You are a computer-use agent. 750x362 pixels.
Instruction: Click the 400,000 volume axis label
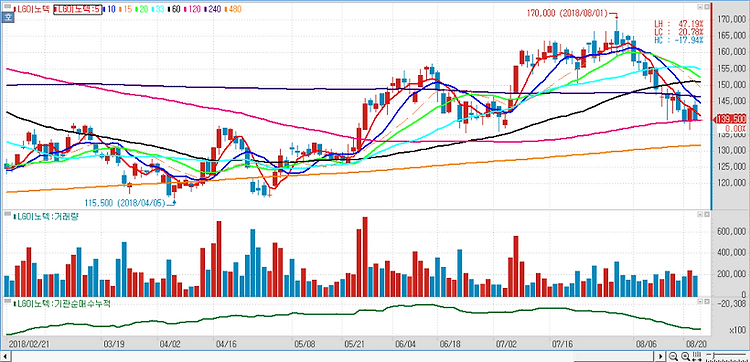click(x=732, y=253)
